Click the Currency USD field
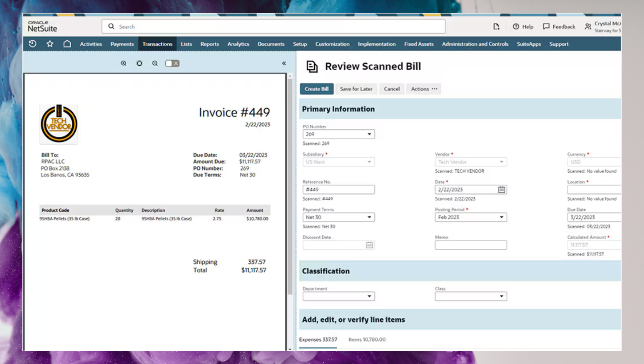Screen dimensions: 644x364 (594, 162)
